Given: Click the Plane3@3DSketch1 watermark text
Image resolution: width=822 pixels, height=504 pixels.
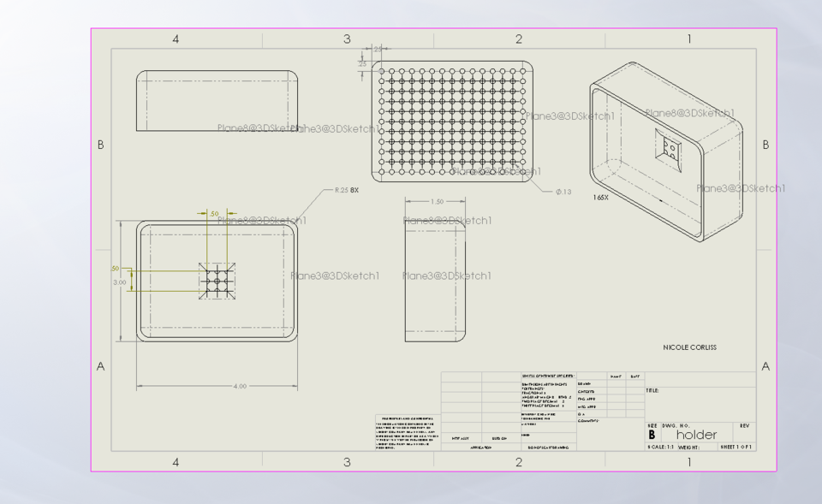Looking at the screenshot, I should pyautogui.click(x=337, y=274).
